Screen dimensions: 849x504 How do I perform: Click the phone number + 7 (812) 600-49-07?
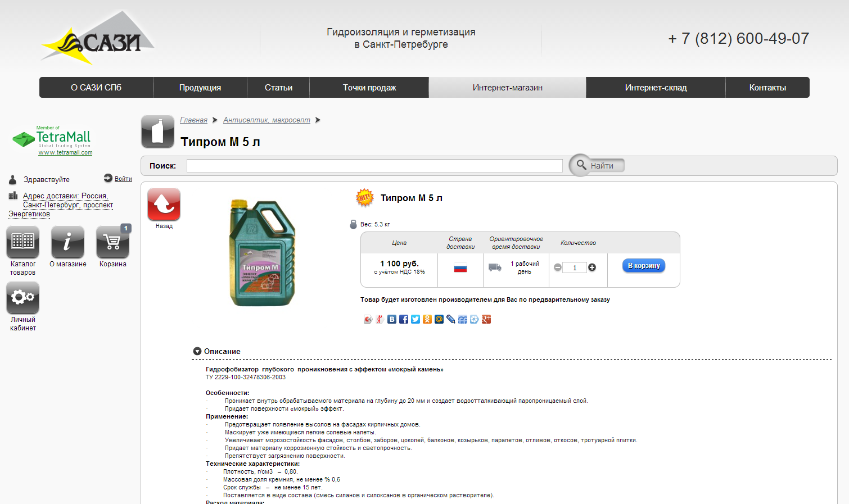tap(739, 38)
